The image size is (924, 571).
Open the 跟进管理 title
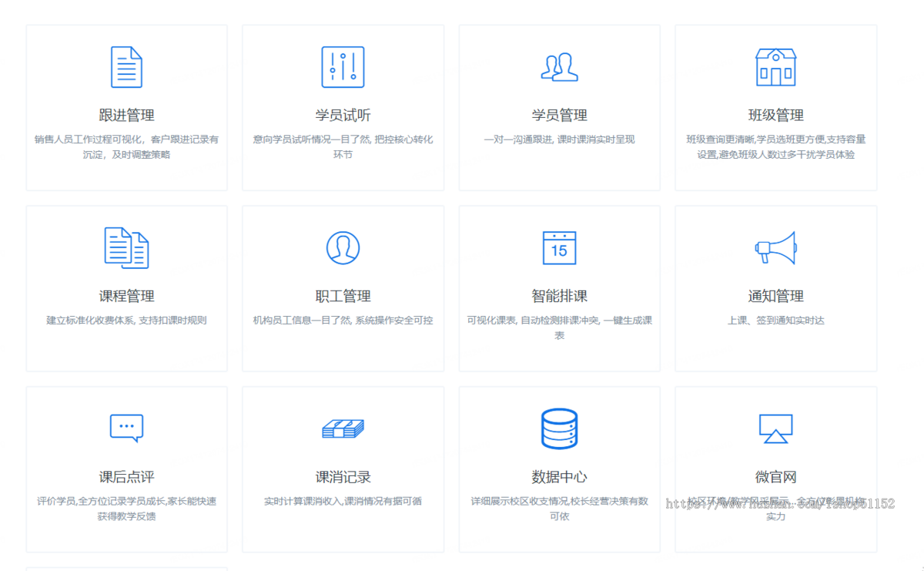click(127, 116)
